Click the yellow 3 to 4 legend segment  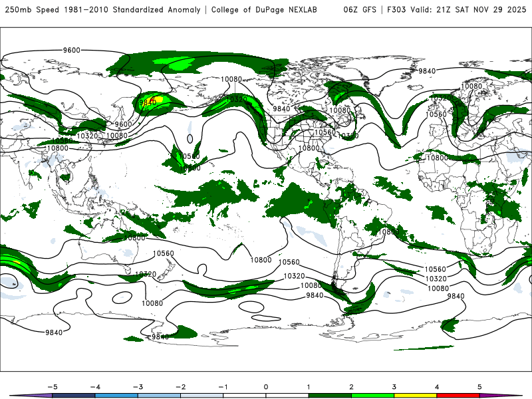coord(415,396)
